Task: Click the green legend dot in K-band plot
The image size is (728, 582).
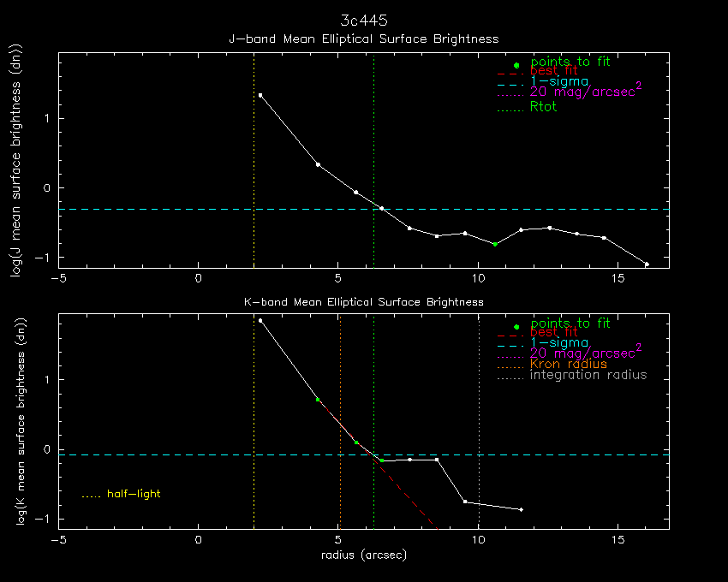Action: (516, 327)
